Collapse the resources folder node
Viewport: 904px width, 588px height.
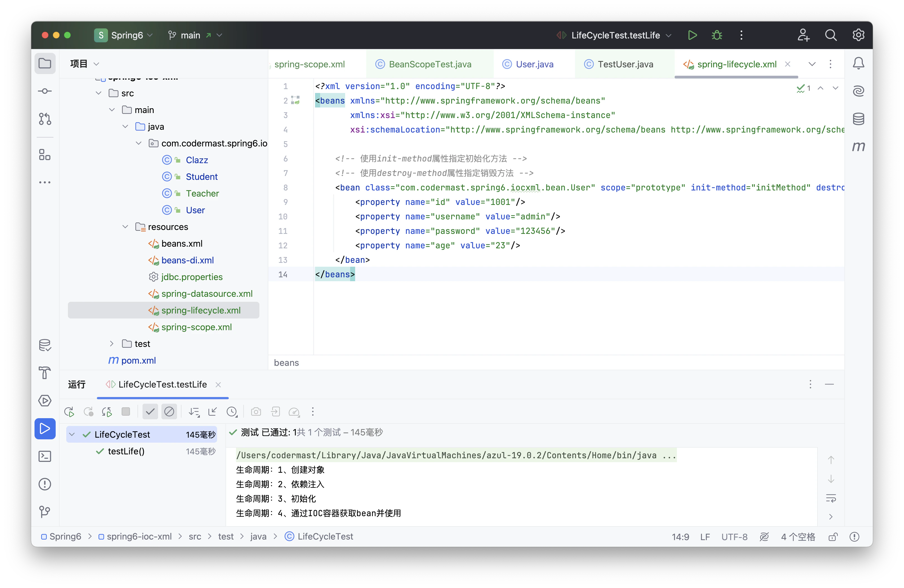coord(125,227)
